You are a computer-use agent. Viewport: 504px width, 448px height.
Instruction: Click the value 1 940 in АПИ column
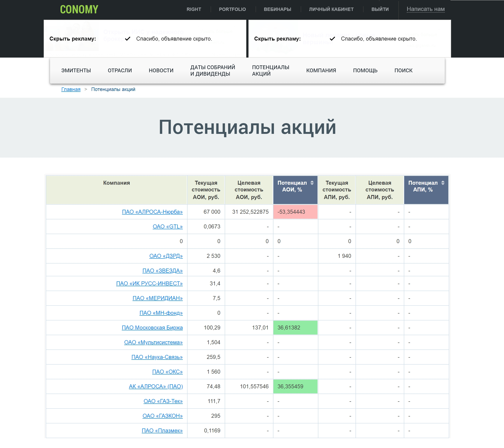click(344, 256)
